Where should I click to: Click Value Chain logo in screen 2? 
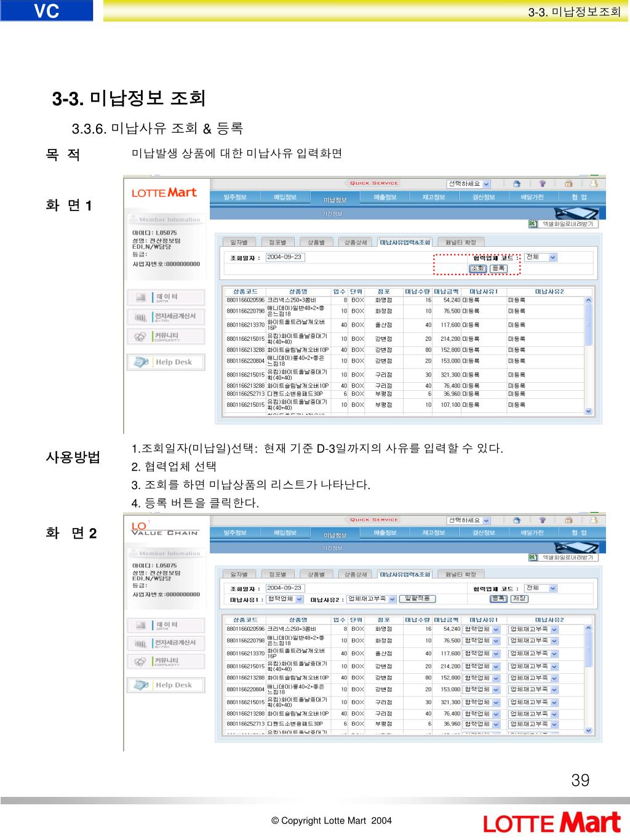coord(164,529)
